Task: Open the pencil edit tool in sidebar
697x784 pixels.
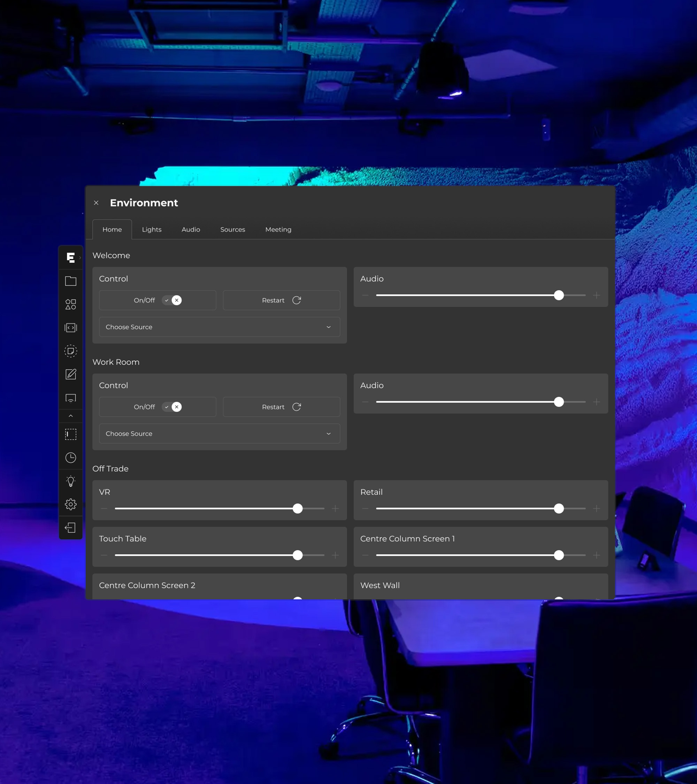Action: pyautogui.click(x=71, y=374)
